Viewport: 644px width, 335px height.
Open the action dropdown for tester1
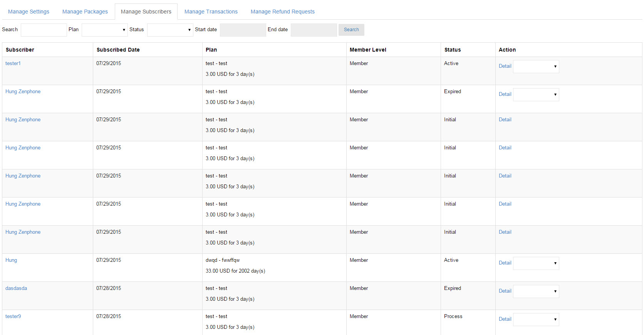coord(536,66)
